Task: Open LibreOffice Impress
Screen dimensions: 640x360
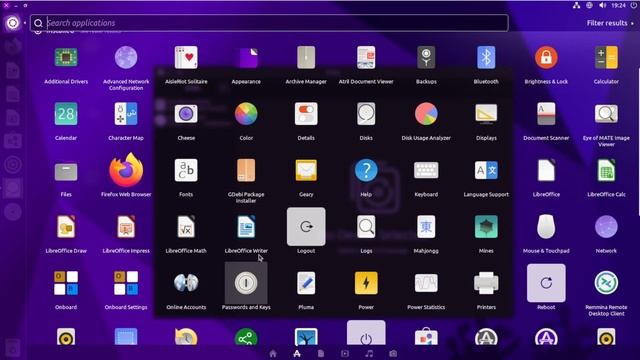Action: pyautogui.click(x=126, y=227)
